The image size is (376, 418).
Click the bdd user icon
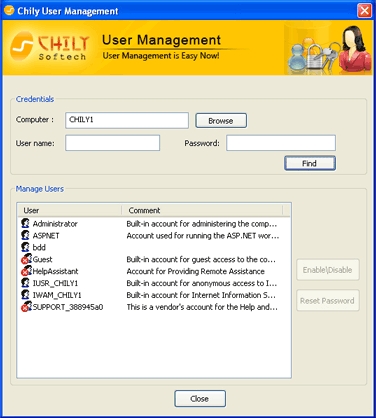(x=25, y=247)
